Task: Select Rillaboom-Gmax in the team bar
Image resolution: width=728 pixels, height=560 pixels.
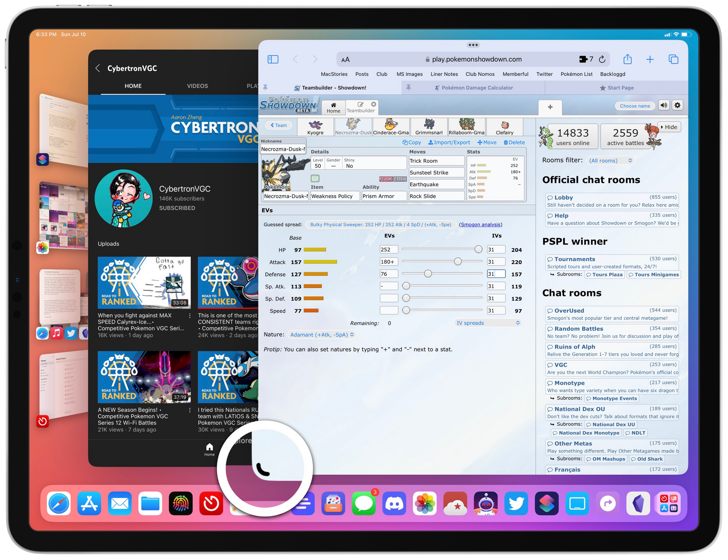Action: [x=467, y=127]
